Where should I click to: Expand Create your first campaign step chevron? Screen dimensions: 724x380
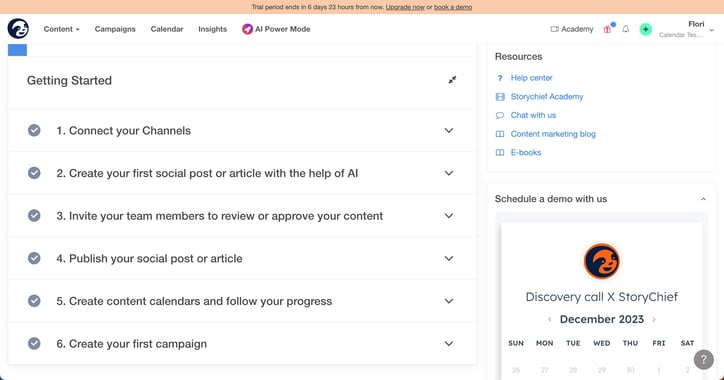pyautogui.click(x=449, y=344)
